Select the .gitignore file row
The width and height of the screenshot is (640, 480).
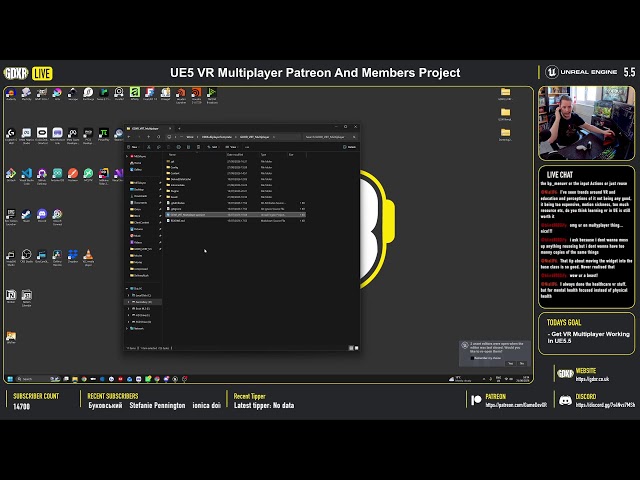236,209
